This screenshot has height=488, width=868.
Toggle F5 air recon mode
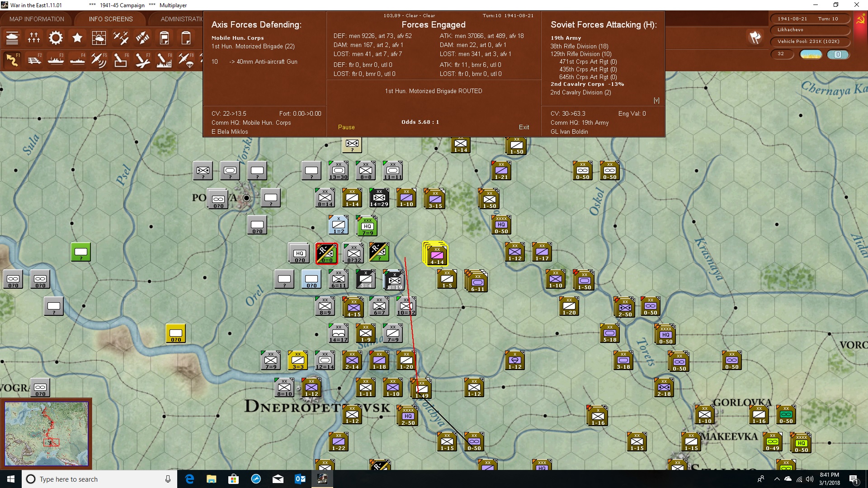point(99,60)
